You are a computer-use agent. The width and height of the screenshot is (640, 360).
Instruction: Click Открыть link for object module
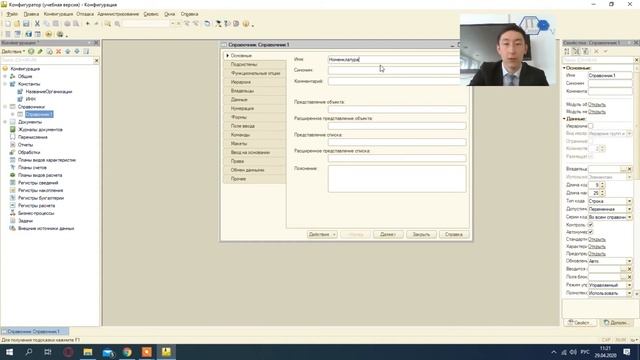coord(597,105)
